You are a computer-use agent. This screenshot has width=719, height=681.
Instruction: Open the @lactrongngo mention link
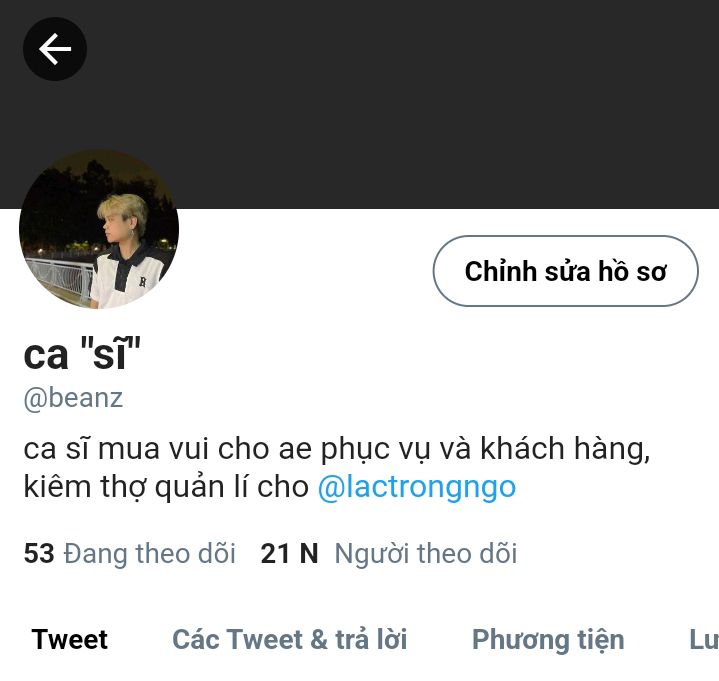pyautogui.click(x=417, y=487)
